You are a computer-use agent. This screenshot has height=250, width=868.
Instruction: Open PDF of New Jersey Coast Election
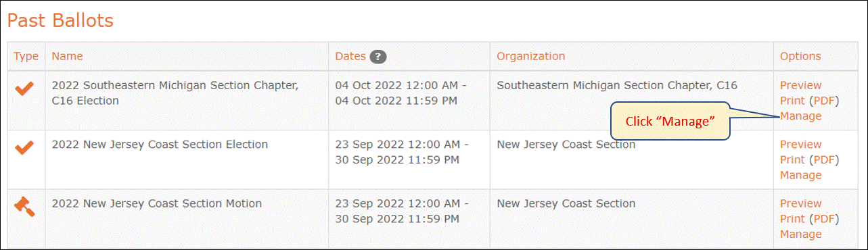[x=824, y=159]
